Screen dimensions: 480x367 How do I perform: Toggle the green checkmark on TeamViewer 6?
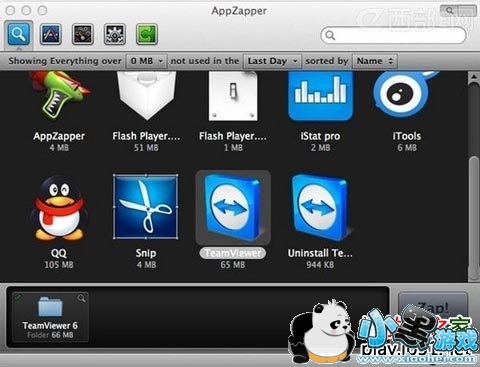(18, 297)
